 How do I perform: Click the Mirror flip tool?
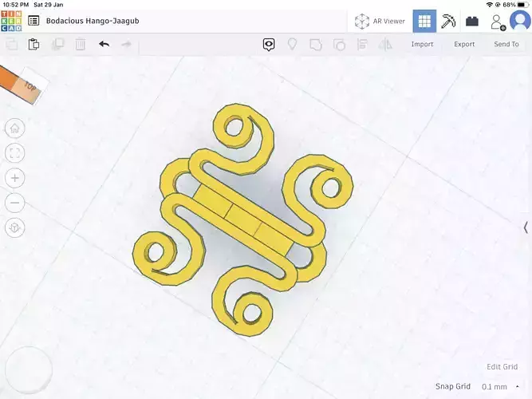(x=385, y=45)
